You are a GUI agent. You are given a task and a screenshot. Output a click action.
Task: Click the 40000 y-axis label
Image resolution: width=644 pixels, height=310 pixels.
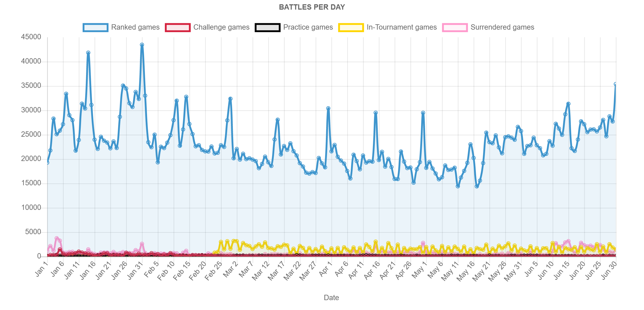pos(31,61)
